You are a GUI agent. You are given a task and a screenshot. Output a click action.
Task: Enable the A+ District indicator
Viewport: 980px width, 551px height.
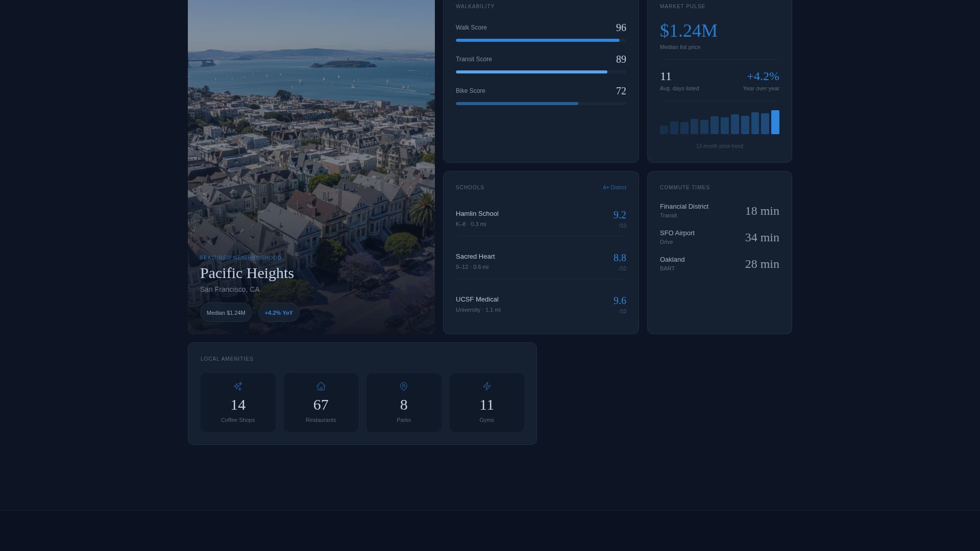tap(614, 187)
